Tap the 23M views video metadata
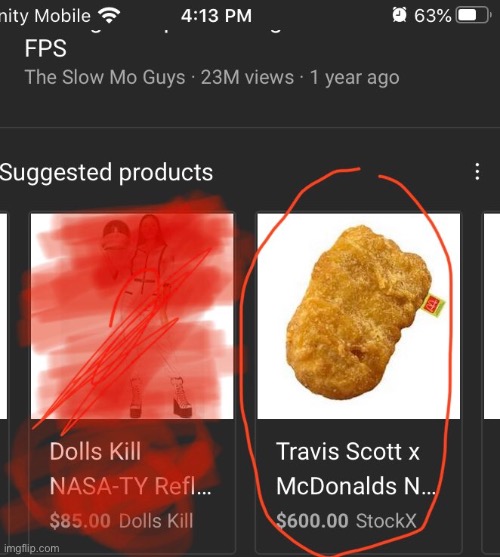Screen dimensions: 500x557 coord(248,77)
